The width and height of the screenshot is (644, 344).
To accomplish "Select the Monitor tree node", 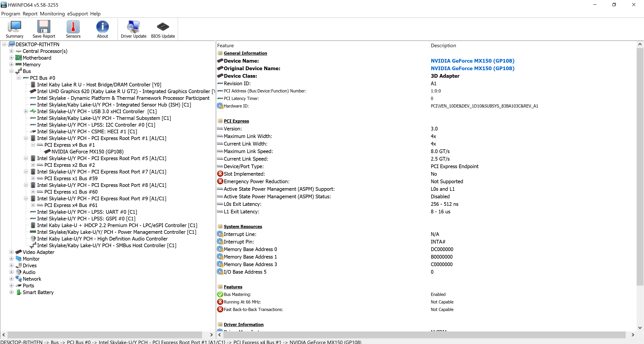I will click(31, 259).
